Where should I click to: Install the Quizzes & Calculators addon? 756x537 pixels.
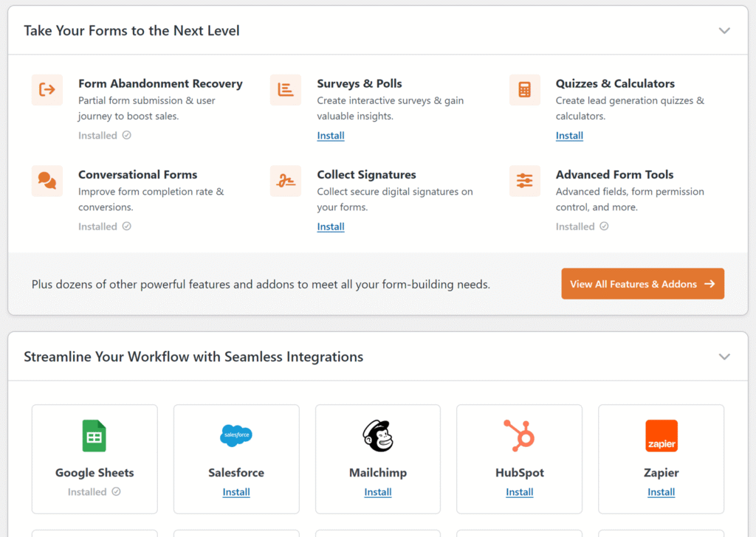(569, 135)
